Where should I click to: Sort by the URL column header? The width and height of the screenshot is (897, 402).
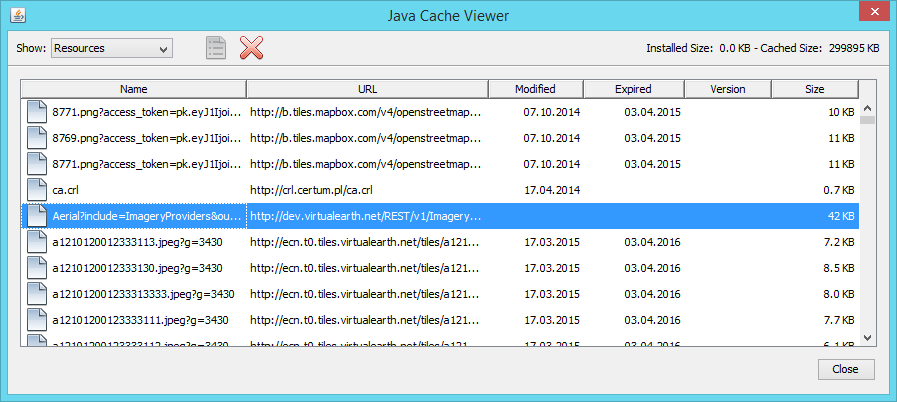coord(367,89)
